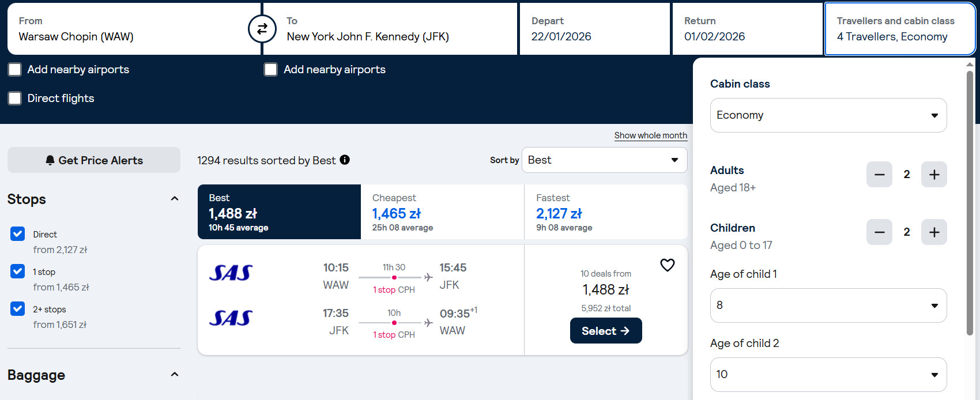
Task: Increase number of children
Action: (x=934, y=232)
